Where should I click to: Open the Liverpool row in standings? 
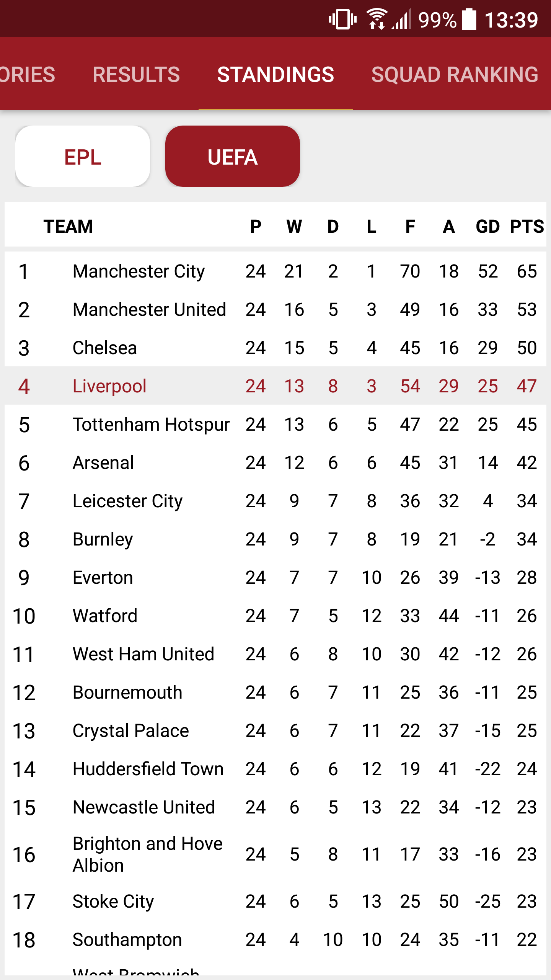[x=275, y=386]
